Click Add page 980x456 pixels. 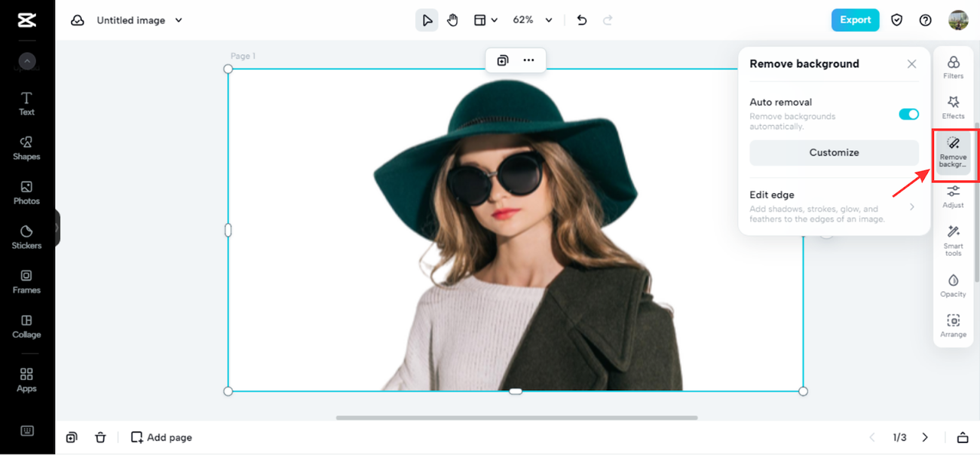point(162,438)
